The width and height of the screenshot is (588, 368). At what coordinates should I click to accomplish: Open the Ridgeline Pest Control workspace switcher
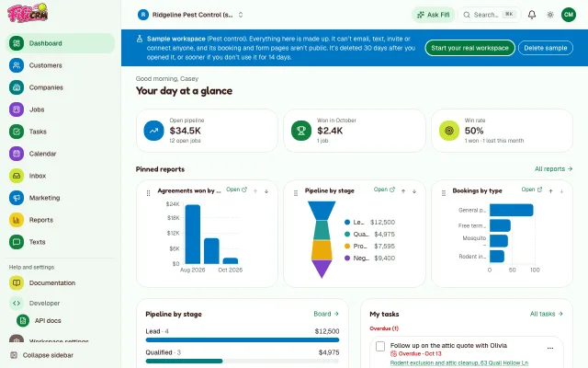(191, 15)
